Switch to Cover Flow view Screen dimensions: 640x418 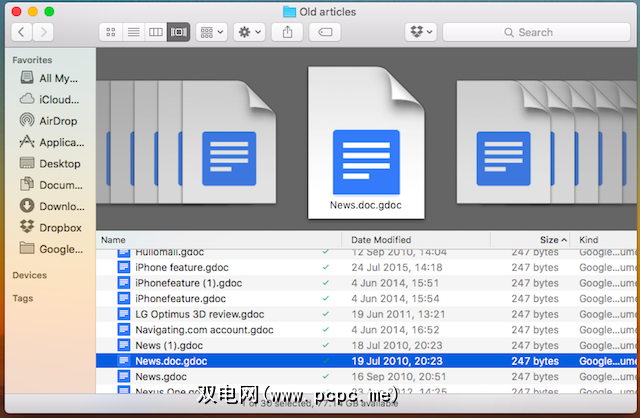[x=178, y=32]
